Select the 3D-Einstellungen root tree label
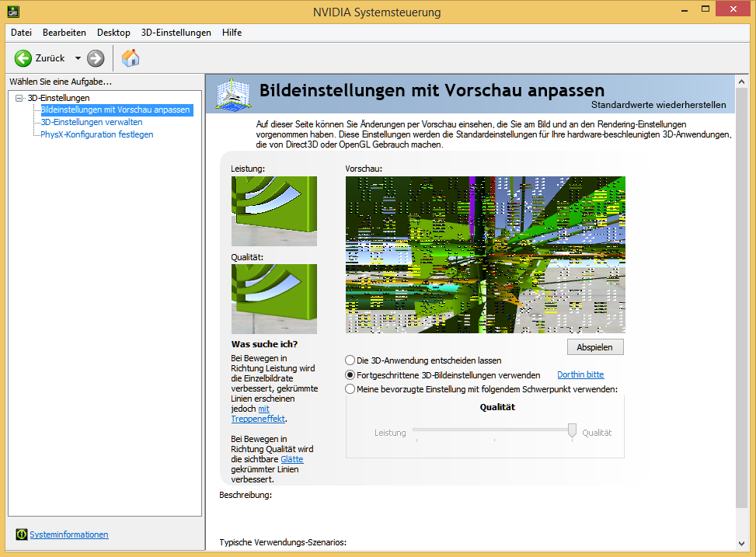This screenshot has width=756, height=557. point(58,98)
